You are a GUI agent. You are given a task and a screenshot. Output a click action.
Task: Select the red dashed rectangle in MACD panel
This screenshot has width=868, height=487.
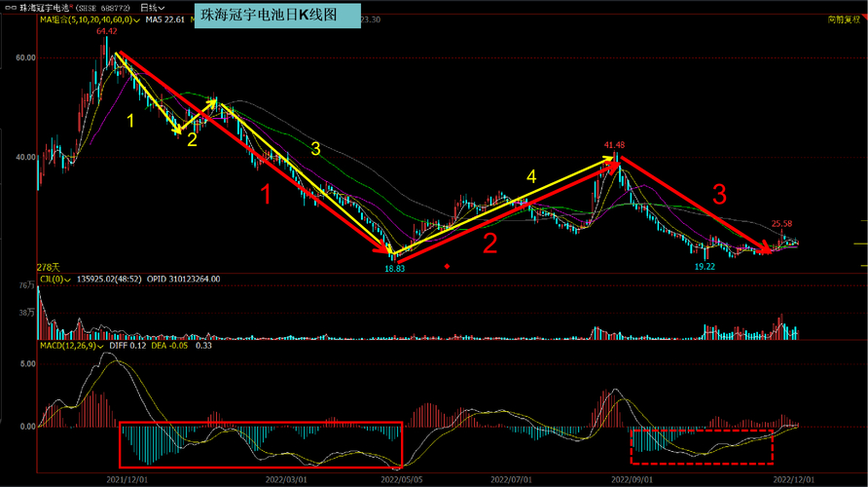[701, 445]
